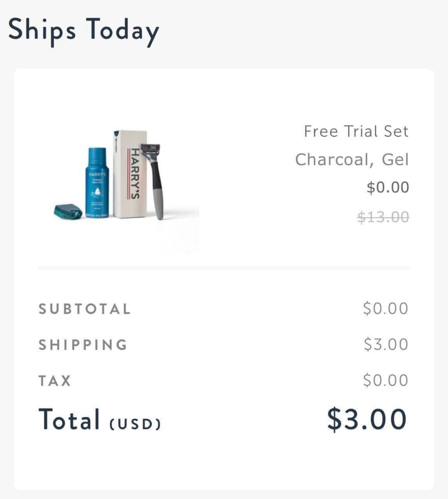The width and height of the screenshot is (448, 499).
Task: Click the subtotal $0.00 amount
Action: pos(385,308)
